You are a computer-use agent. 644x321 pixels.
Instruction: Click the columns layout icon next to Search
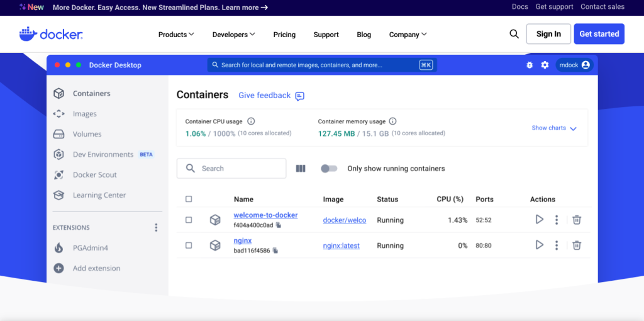click(x=301, y=169)
